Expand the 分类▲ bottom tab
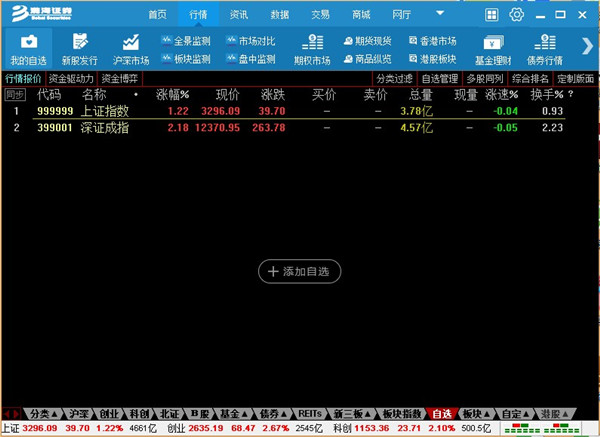 pyautogui.click(x=43, y=414)
